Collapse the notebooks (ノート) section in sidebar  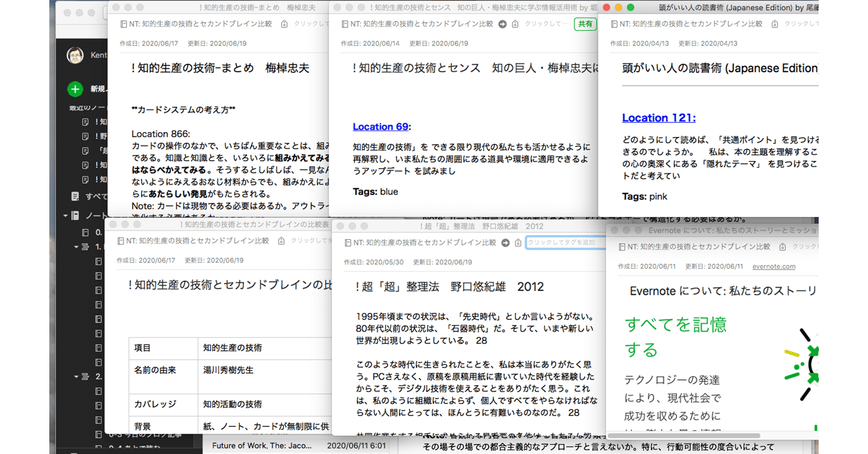coord(66,216)
